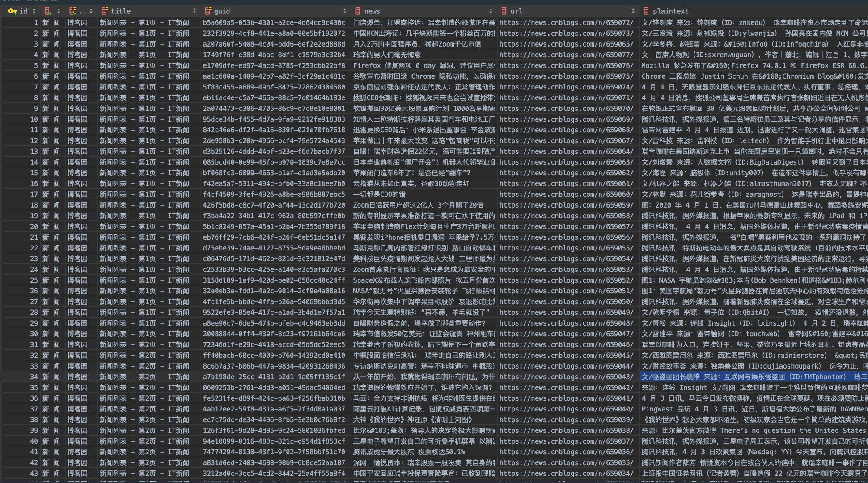Select the news column header label
Viewport: 868px width, 483px height.
(372, 11)
